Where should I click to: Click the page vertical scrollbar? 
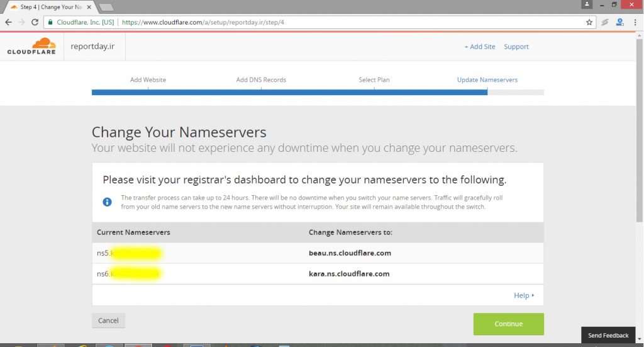639,131
